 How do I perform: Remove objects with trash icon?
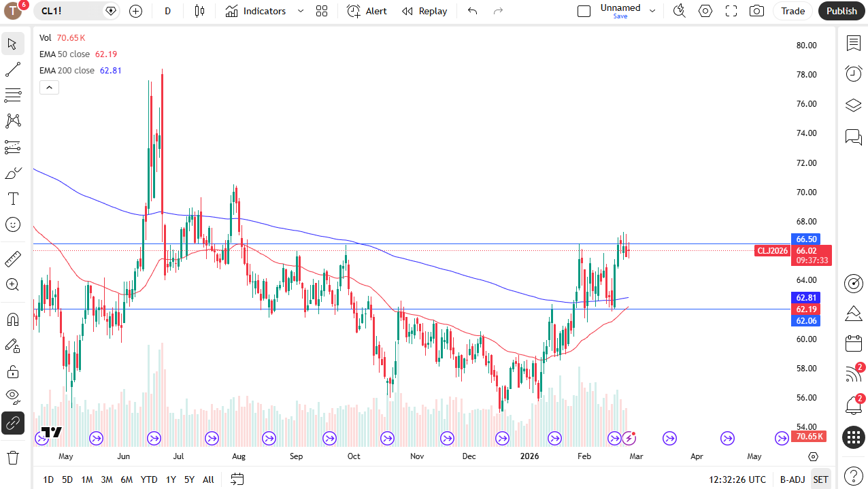[12, 456]
